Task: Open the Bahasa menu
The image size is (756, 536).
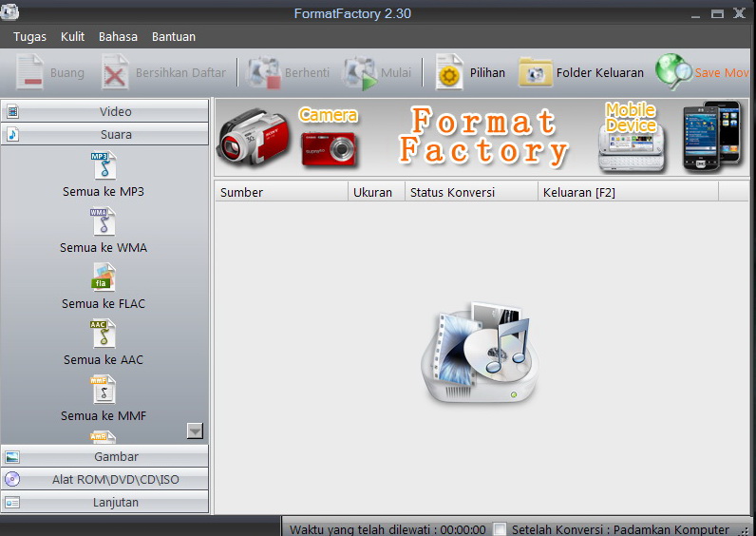Action: (118, 37)
